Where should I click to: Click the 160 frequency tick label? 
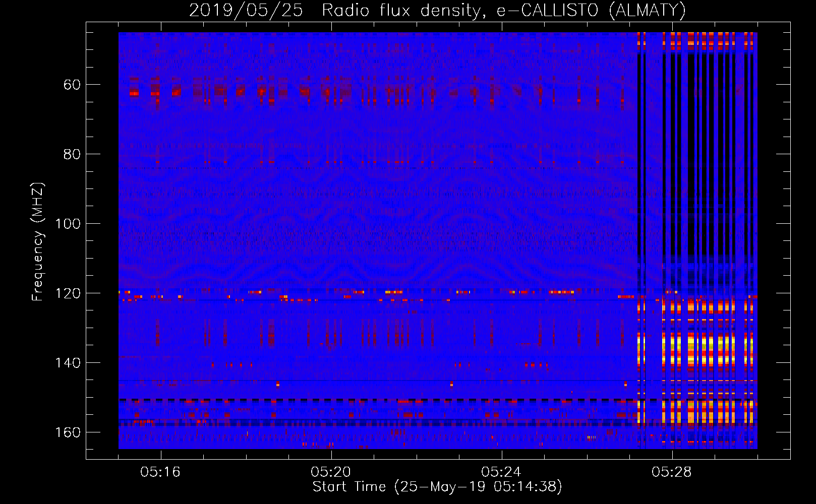coord(68,432)
